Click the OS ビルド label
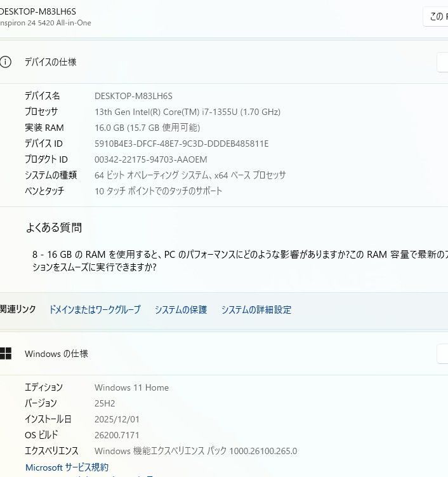This screenshot has height=477, width=448. tap(41, 435)
